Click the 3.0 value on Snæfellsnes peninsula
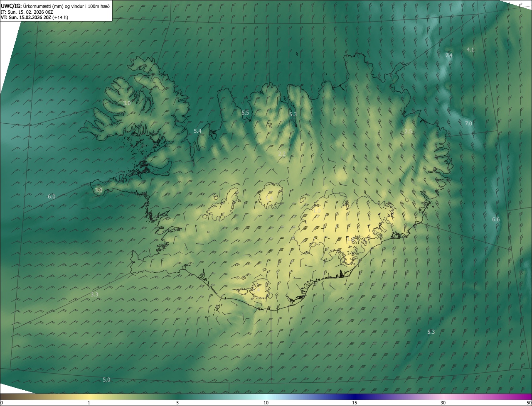Screen dimensions: 532x406 (x=99, y=191)
